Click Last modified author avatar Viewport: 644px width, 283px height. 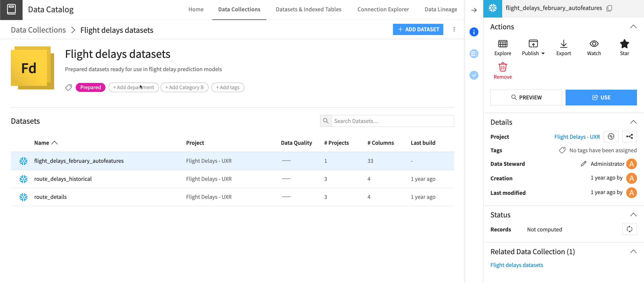[631, 193]
